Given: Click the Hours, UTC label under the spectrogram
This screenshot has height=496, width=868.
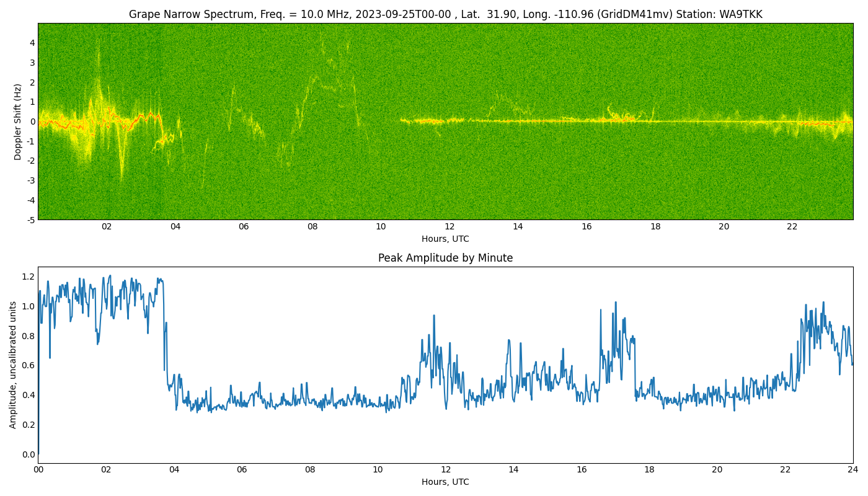Looking at the screenshot, I should [445, 239].
